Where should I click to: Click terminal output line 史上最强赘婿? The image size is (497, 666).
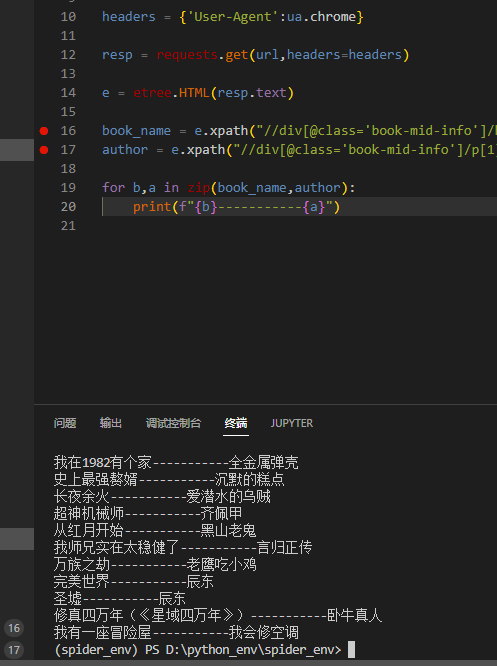point(169,480)
